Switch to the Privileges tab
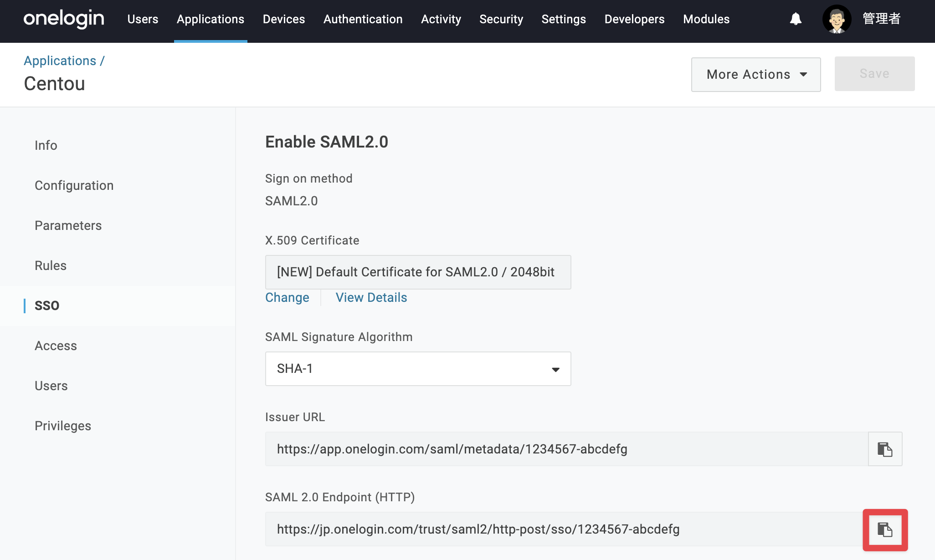Viewport: 935px width, 560px height. click(x=63, y=426)
